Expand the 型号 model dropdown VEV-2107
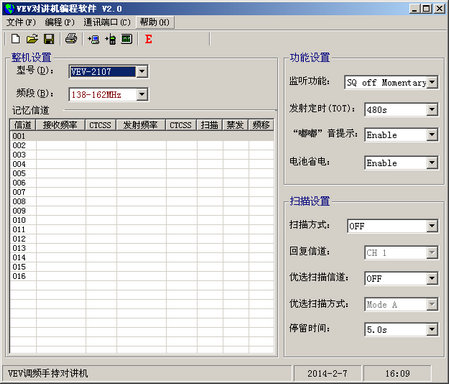 [142, 71]
